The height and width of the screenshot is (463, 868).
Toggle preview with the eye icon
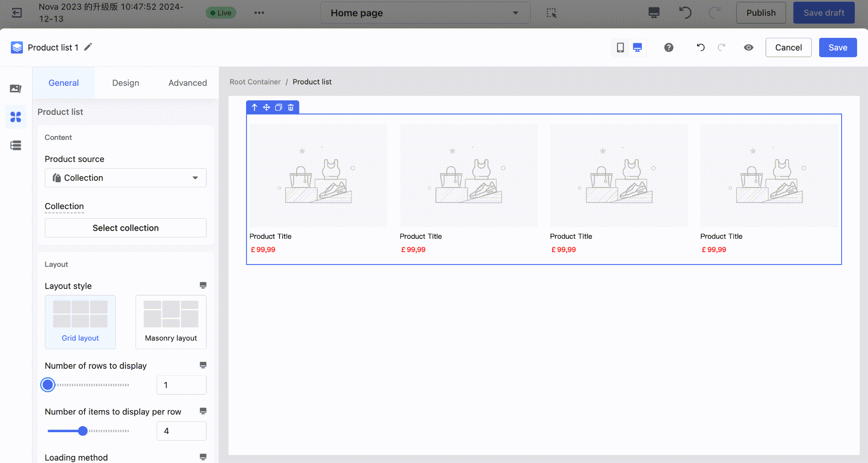748,48
